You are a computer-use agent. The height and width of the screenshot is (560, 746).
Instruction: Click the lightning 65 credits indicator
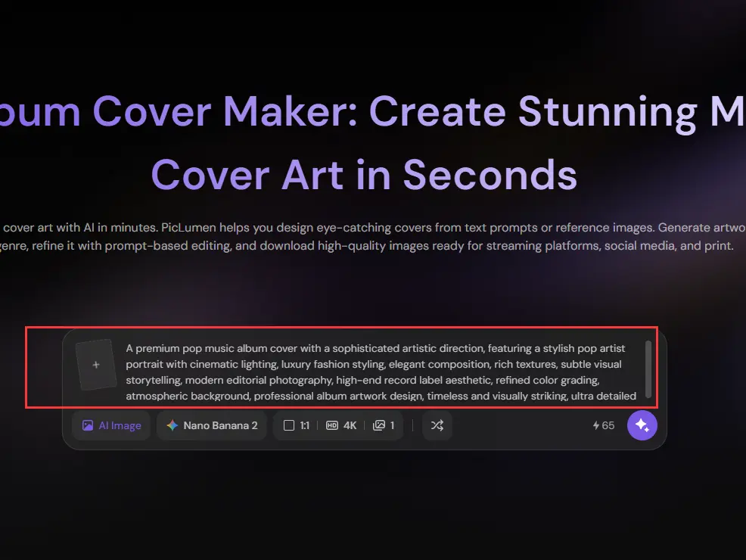pos(603,425)
